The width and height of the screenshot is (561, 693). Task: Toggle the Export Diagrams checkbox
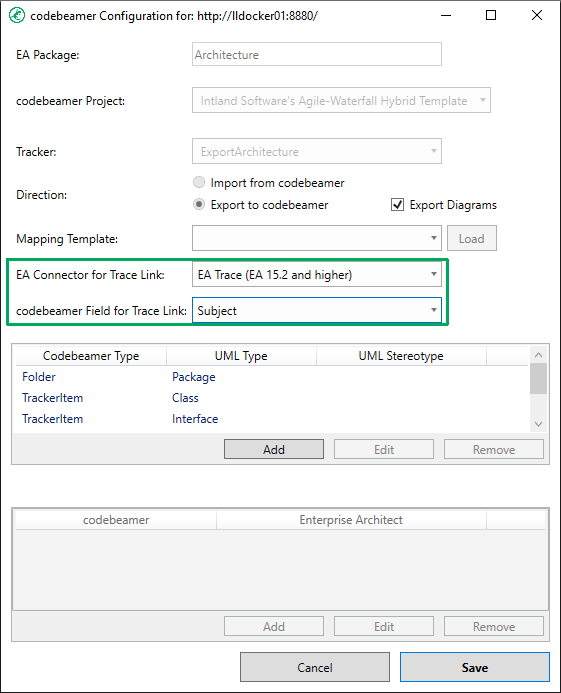[397, 205]
